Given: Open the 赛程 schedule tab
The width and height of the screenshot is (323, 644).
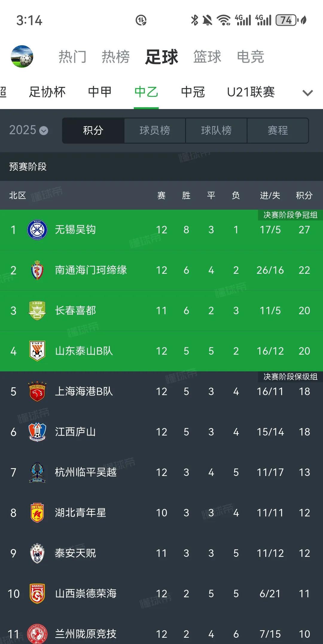Looking at the screenshot, I should point(278,130).
